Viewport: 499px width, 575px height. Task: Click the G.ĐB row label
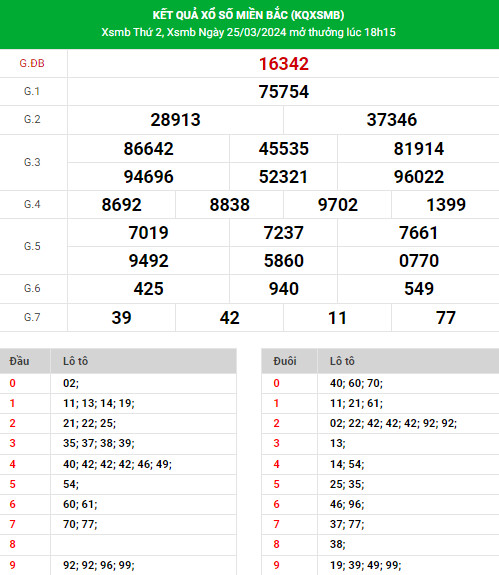tap(32, 63)
